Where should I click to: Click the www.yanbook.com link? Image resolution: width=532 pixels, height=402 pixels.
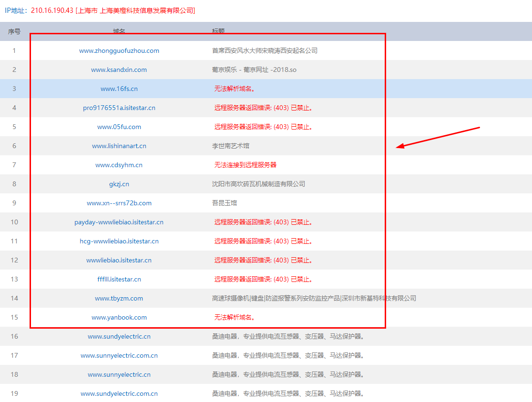pos(119,317)
